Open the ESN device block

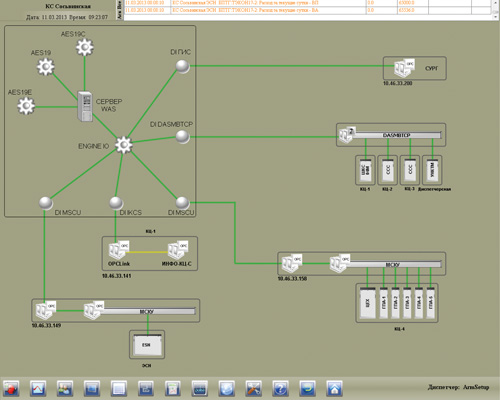pos(147,345)
